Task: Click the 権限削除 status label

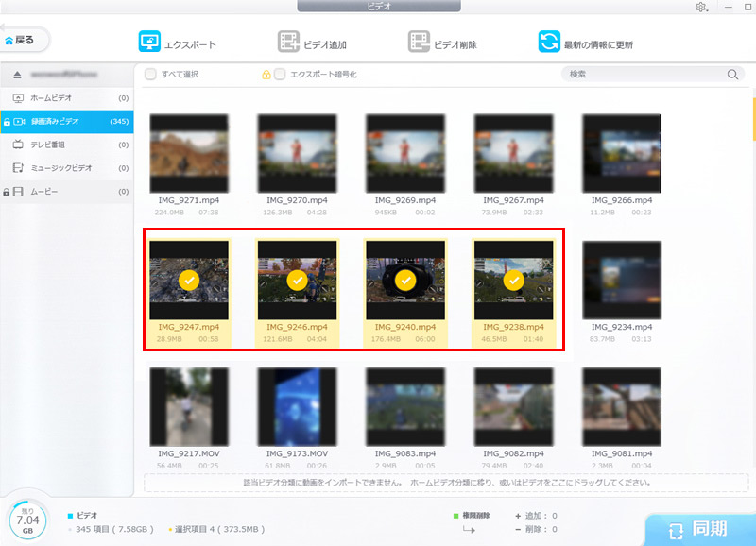Action: pyautogui.click(x=476, y=516)
